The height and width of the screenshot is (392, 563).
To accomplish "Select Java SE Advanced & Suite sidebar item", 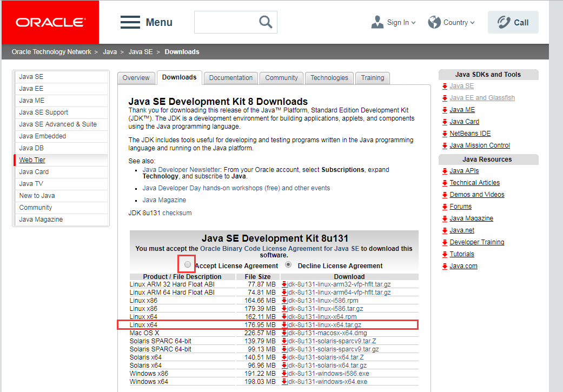I will point(61,124).
